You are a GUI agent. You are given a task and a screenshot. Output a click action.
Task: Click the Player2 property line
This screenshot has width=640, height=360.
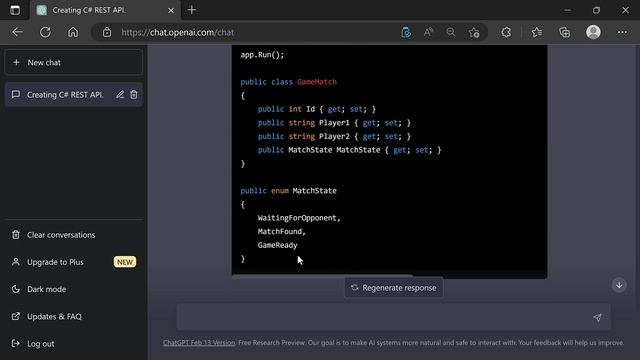334,136
